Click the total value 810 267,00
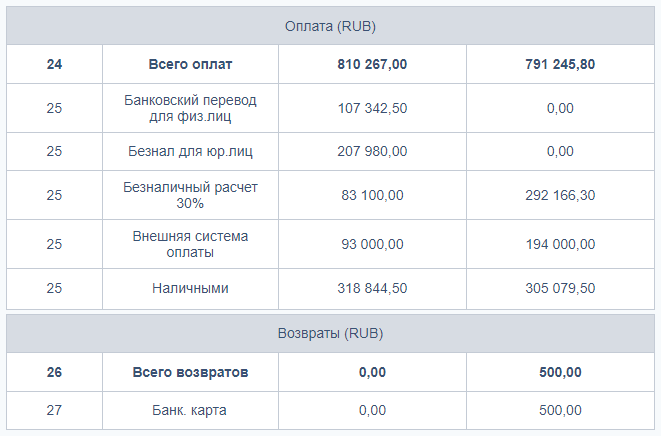Screen dimensions: 661x436 pyautogui.click(x=372, y=65)
